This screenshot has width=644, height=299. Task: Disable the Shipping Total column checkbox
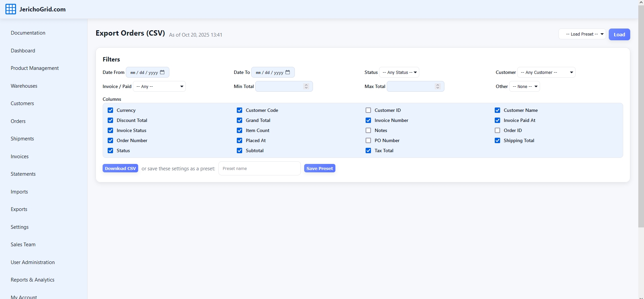click(497, 140)
